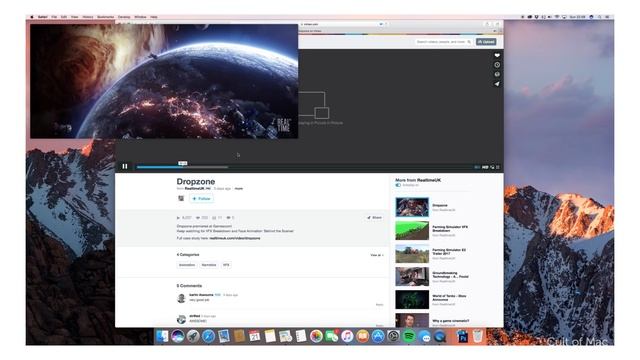640x360 pixels.
Task: Share video with paper plane icon
Action: click(x=497, y=84)
